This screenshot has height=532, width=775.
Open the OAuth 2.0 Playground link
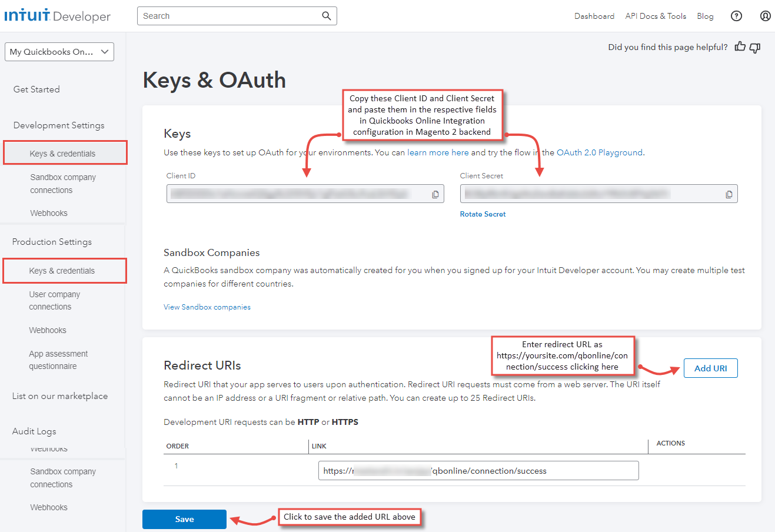coord(599,152)
